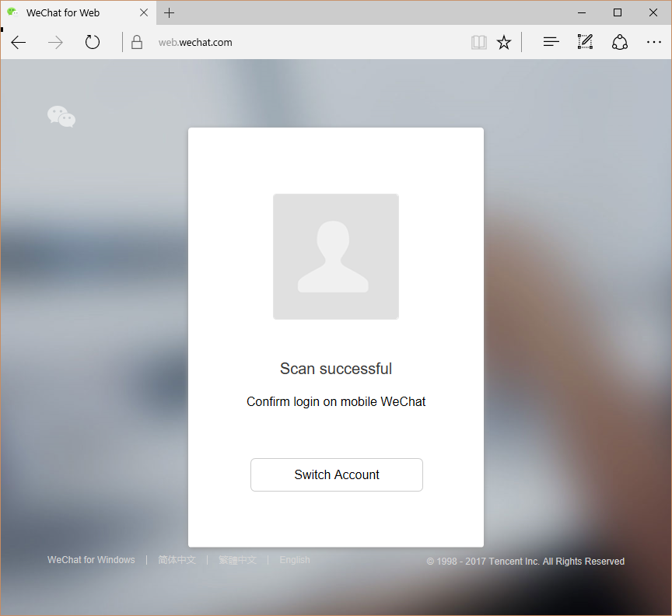672x616 pixels.
Task: Make a Web Note with pen icon
Action: click(585, 42)
